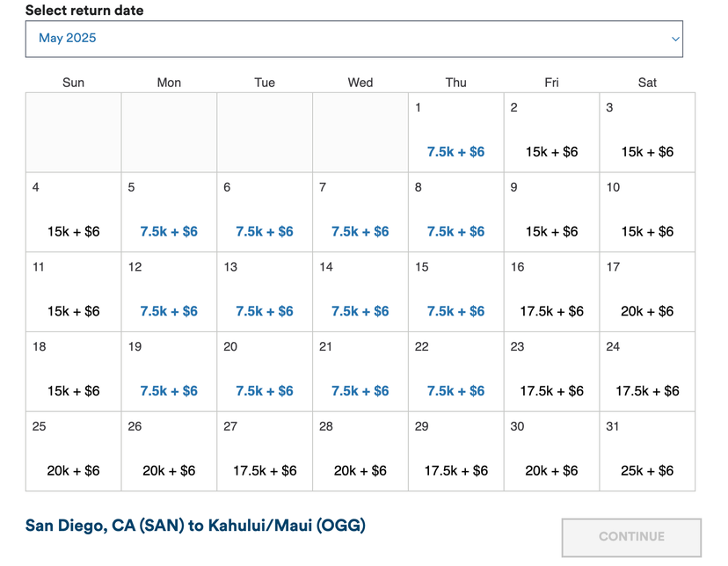
Task: Select May 1 with 7.5k + $6 fare
Action: pyautogui.click(x=455, y=132)
